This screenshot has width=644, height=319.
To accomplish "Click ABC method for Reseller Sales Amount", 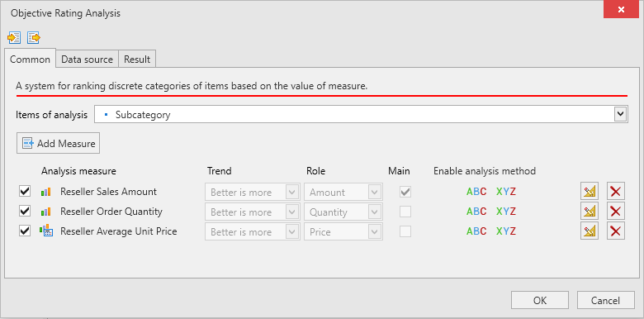I will tap(476, 191).
